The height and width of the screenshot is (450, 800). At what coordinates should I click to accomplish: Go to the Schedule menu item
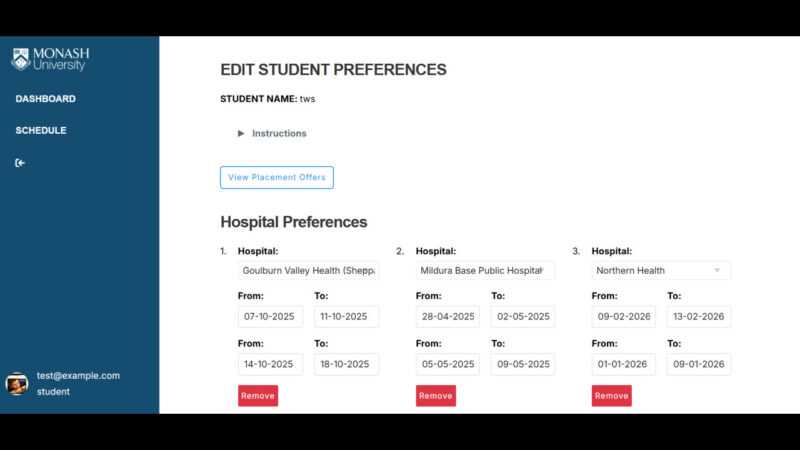(41, 130)
